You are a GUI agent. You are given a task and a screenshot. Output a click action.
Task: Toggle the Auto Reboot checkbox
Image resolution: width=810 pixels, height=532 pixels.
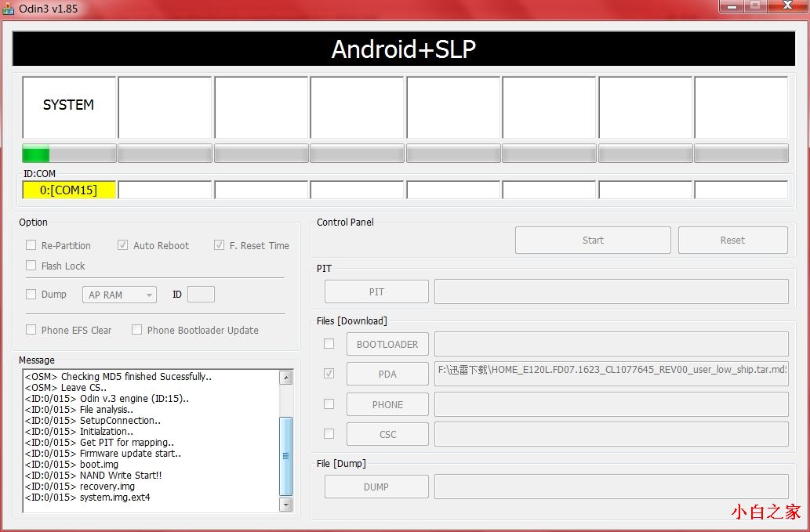pos(122,245)
